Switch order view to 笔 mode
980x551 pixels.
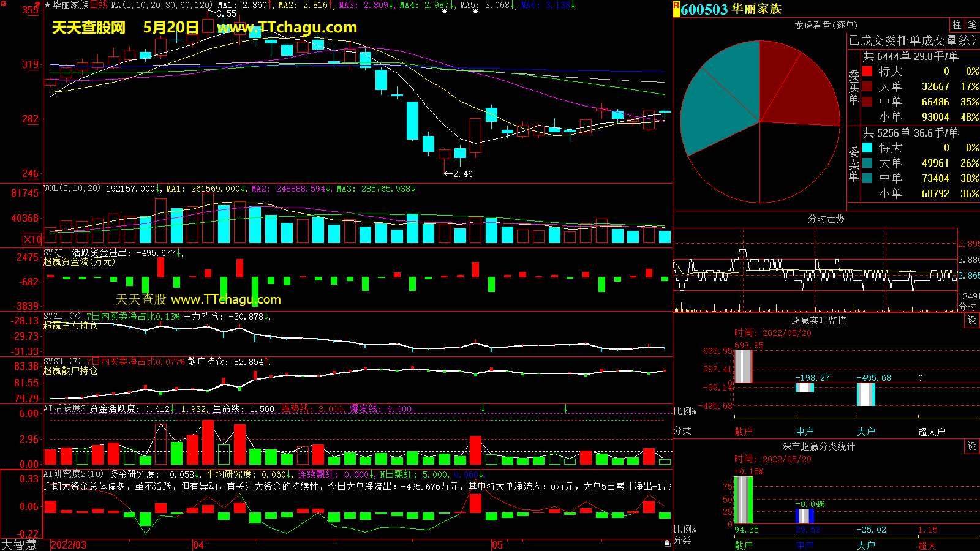tap(972, 25)
